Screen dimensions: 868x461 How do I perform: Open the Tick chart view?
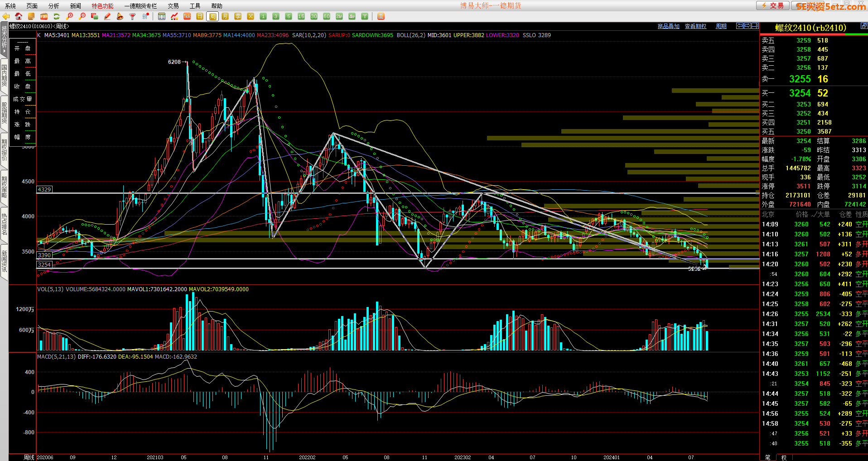point(187,16)
